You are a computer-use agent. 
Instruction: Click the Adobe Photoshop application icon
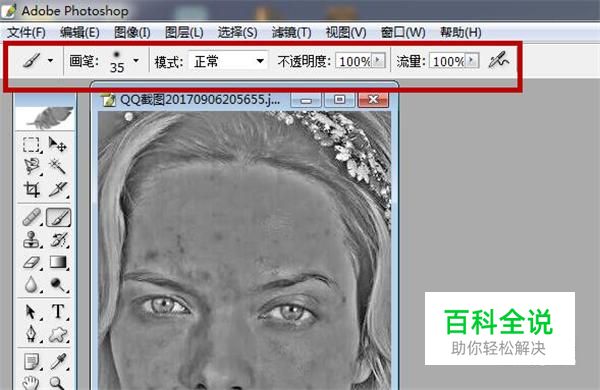coord(9,10)
